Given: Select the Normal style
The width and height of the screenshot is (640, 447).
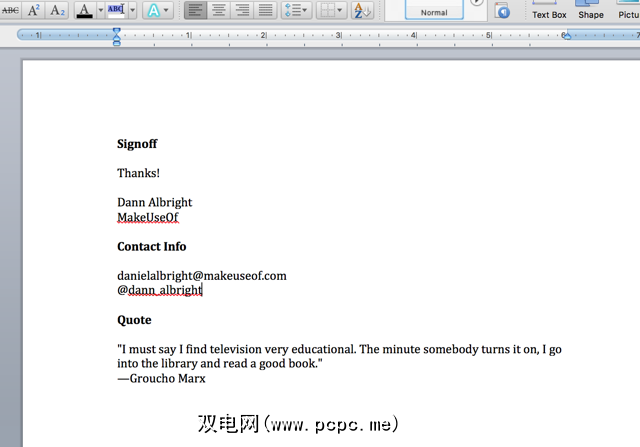Looking at the screenshot, I should [434, 10].
